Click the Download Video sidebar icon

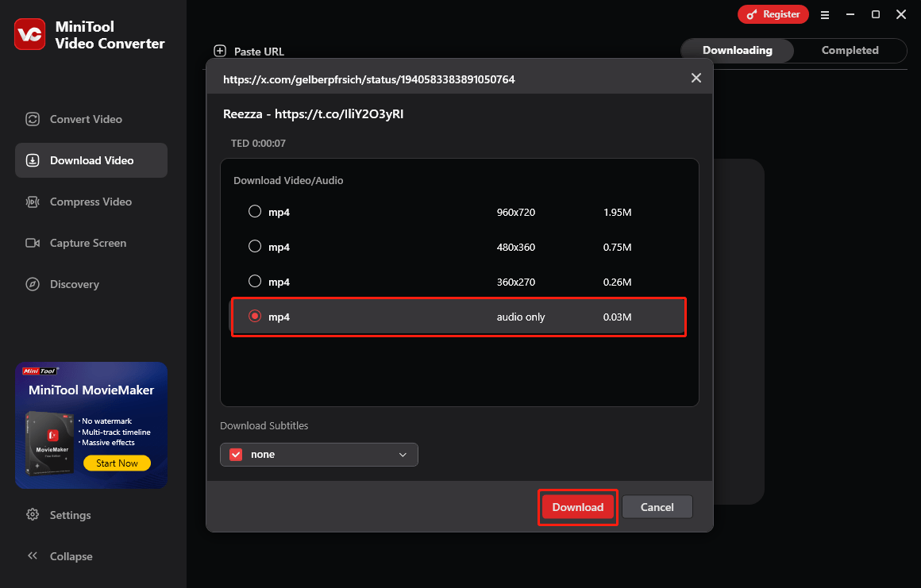click(33, 160)
